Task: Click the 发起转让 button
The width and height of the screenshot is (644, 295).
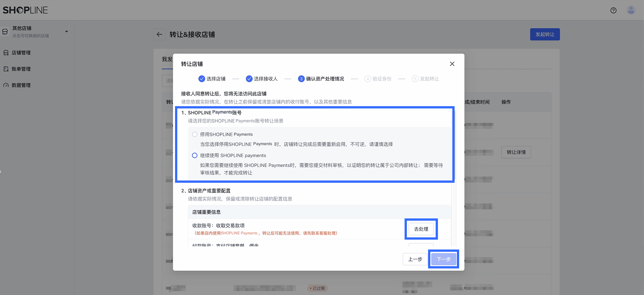Action: pyautogui.click(x=545, y=35)
